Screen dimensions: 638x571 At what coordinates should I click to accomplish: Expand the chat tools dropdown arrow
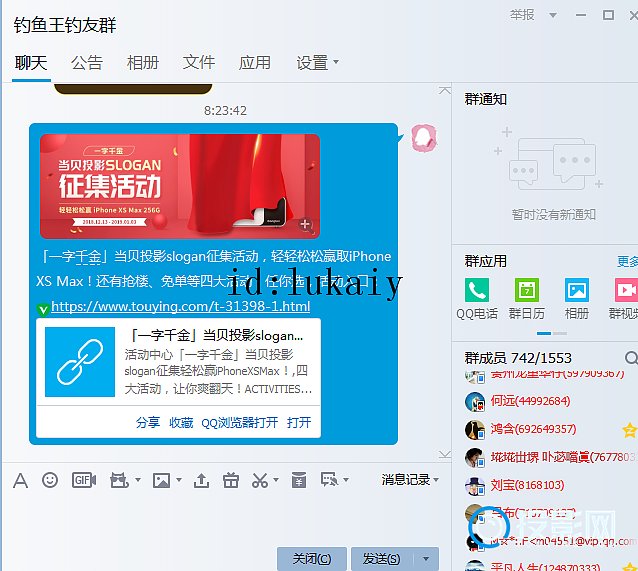(346, 480)
